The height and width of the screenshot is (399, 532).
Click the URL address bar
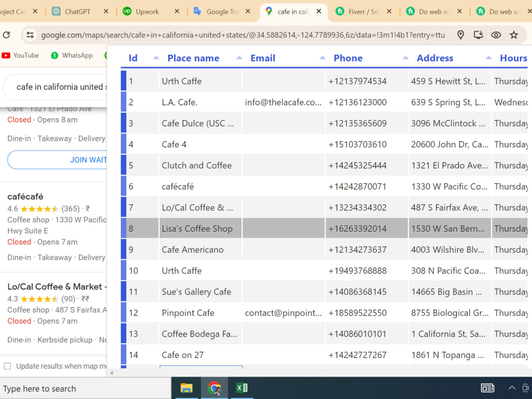243,35
